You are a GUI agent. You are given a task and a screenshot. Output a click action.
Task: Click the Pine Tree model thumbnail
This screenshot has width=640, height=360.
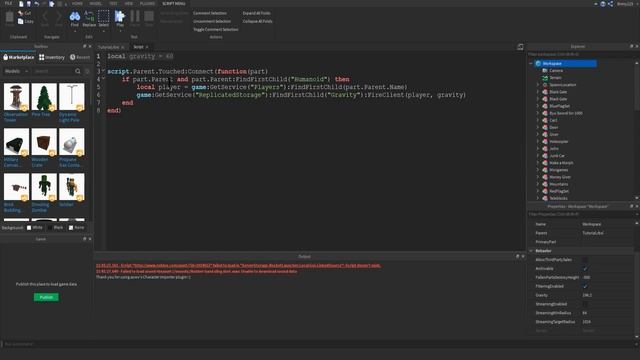click(x=44, y=97)
